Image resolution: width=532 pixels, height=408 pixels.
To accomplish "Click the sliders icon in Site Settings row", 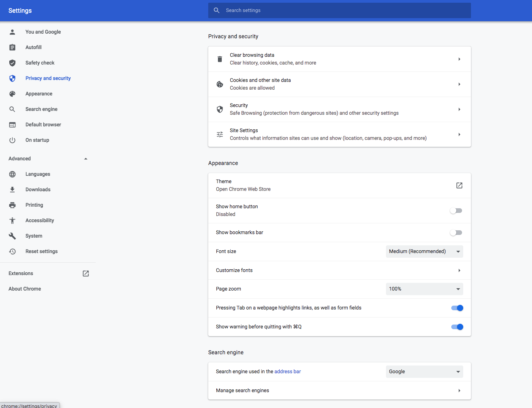I will [220, 134].
